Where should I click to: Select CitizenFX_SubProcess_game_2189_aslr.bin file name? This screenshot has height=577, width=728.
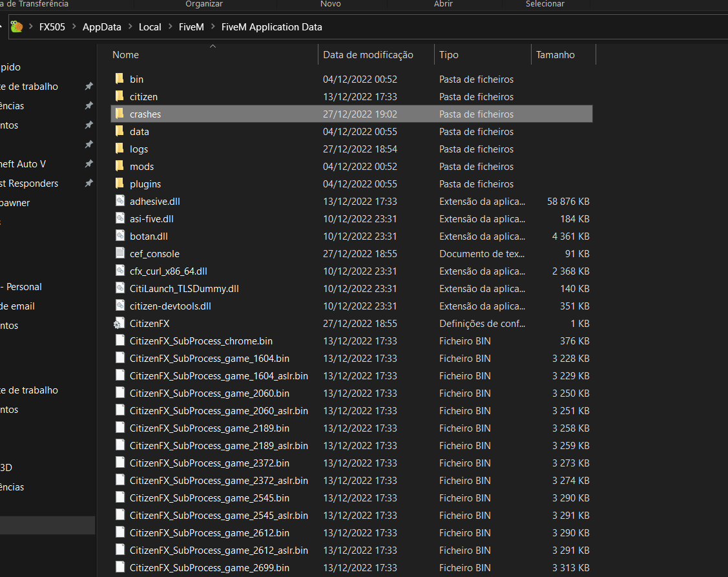click(x=219, y=446)
